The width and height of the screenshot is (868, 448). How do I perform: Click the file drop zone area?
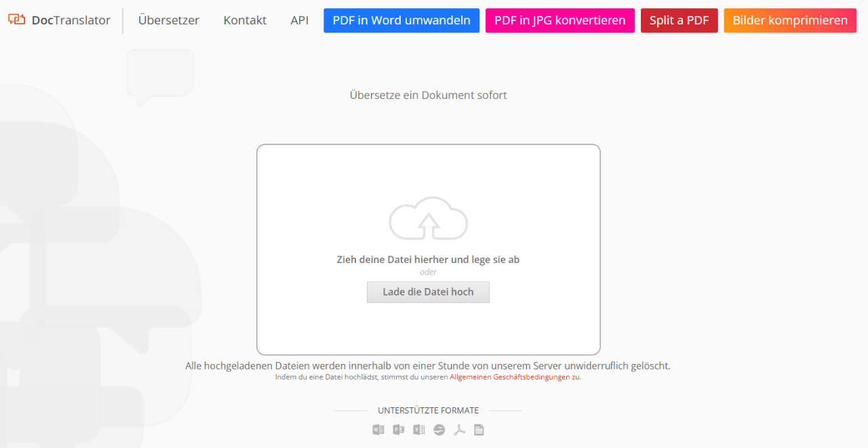(x=429, y=249)
